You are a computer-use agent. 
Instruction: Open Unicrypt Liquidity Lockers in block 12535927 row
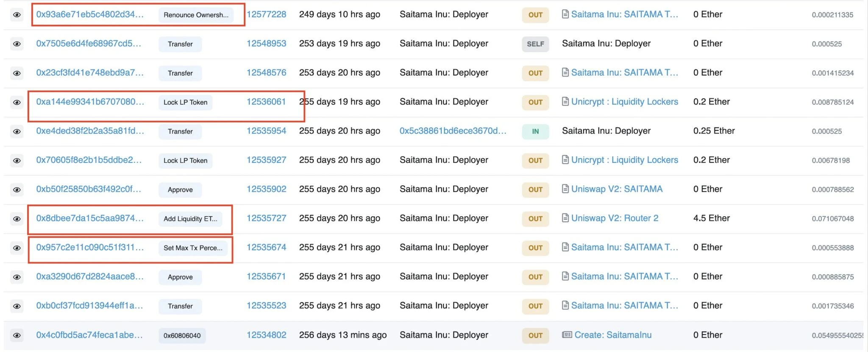coord(625,160)
